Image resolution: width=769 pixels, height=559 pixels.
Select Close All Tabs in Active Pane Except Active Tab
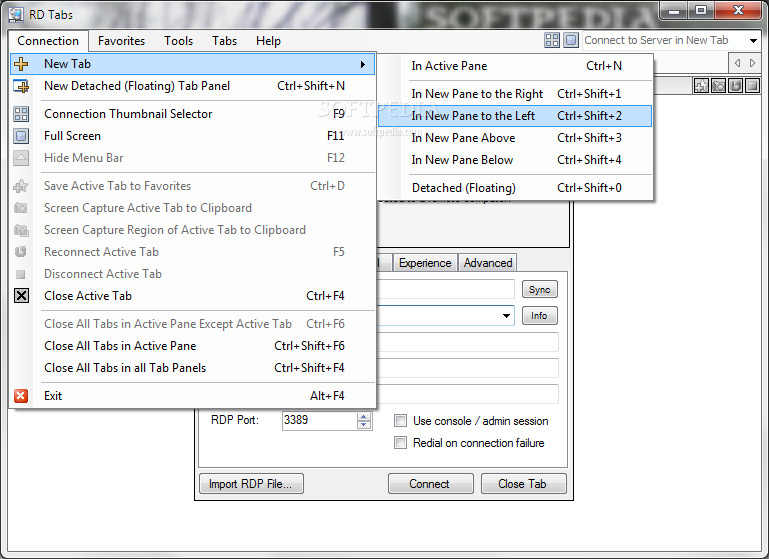[x=193, y=324]
